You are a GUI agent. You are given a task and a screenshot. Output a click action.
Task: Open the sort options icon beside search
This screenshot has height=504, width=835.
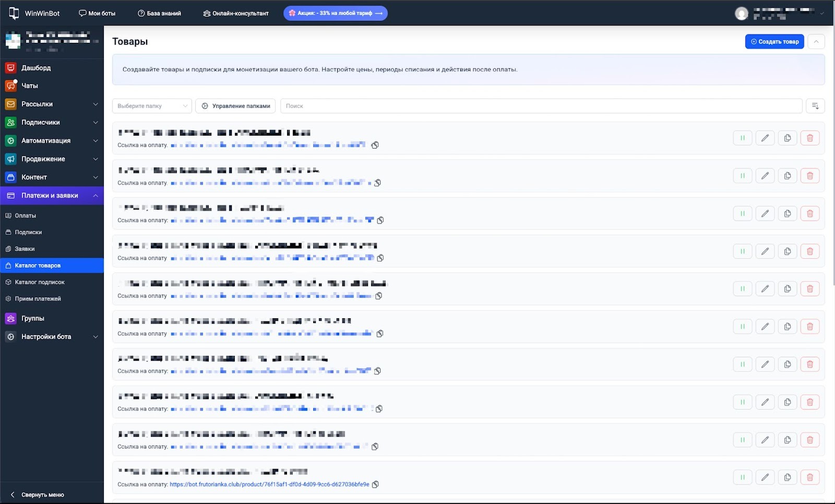(815, 106)
